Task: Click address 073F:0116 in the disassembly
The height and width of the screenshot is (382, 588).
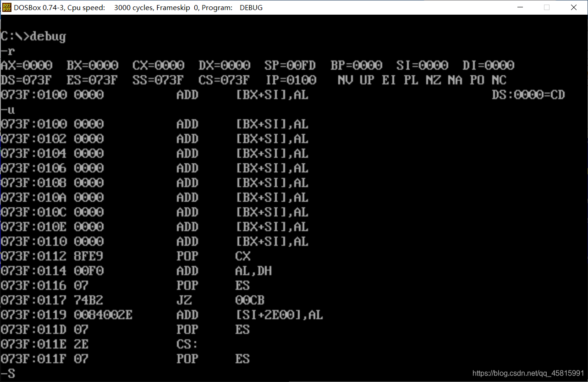Action: 34,286
